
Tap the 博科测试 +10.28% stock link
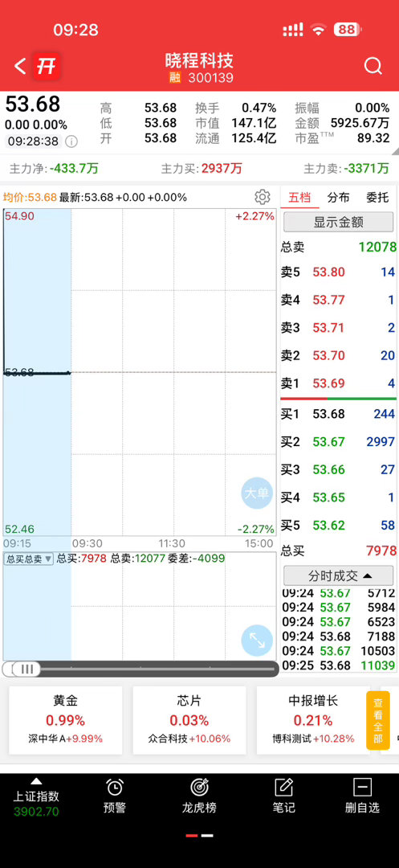pos(313,739)
